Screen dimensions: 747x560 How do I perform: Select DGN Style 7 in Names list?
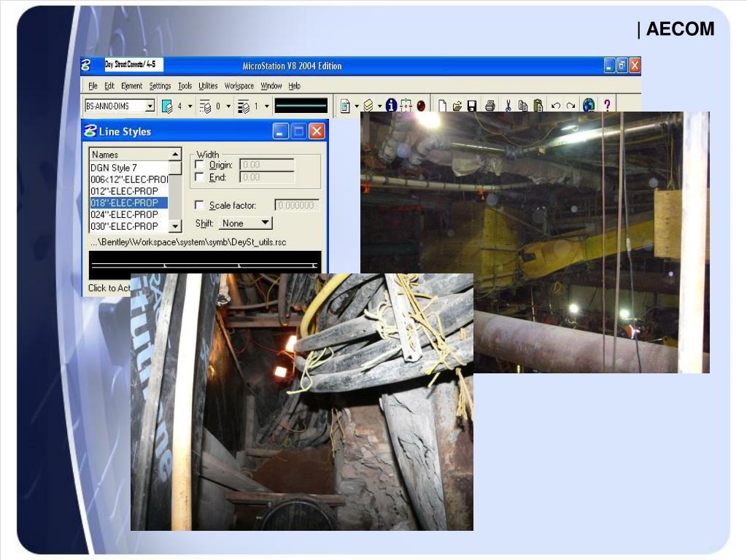click(128, 168)
